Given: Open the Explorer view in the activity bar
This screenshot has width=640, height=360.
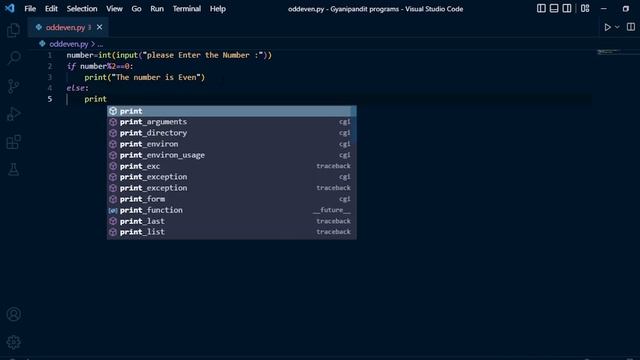Looking at the screenshot, I should [13, 30].
